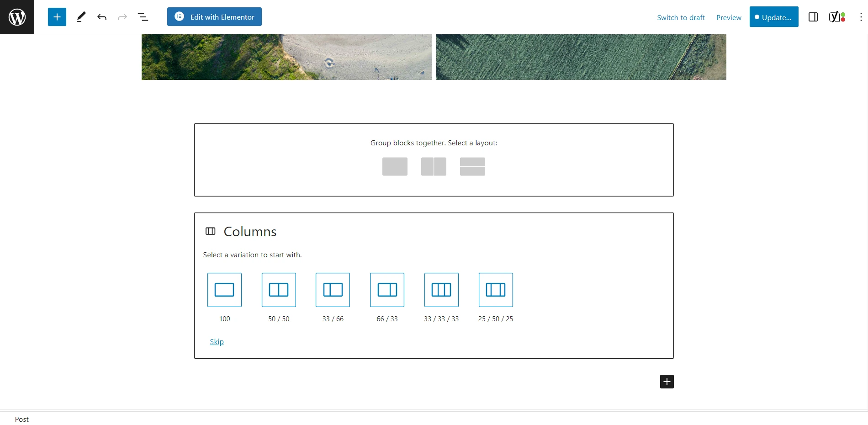Screen dimensions: 868x425
Task: Click the Columns block heading text
Action: [x=250, y=232]
